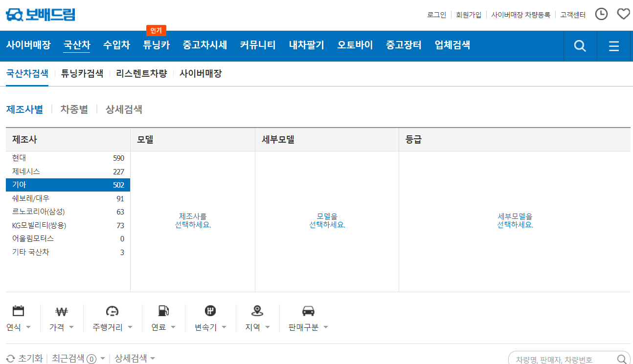The image size is (633, 364).
Task: Open favorites via the heart icon
Action: [623, 14]
